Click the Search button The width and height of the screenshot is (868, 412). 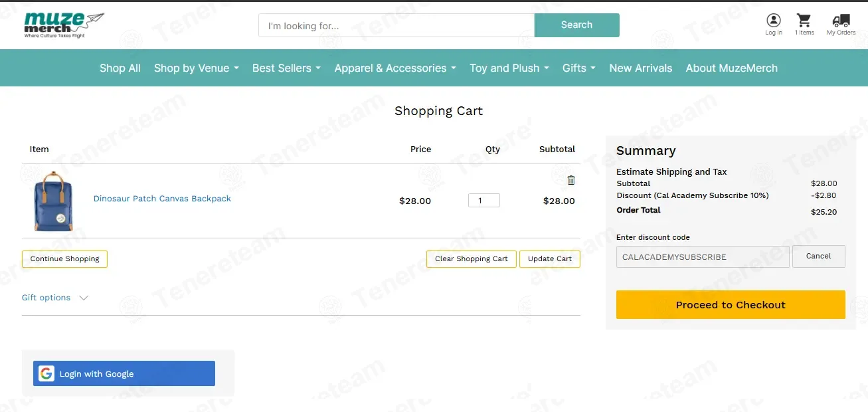(576, 25)
